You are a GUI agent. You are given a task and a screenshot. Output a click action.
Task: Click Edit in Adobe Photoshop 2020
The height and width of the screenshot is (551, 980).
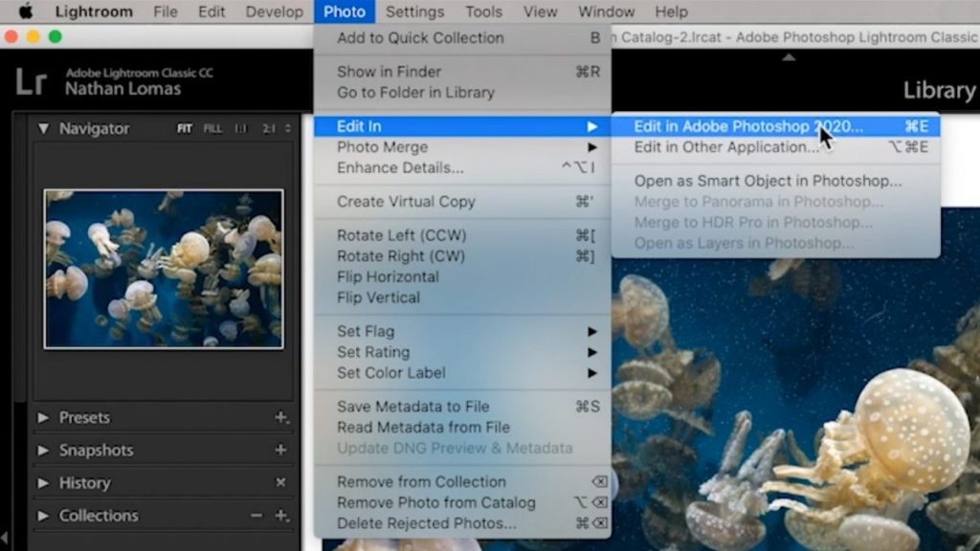pyautogui.click(x=775, y=126)
